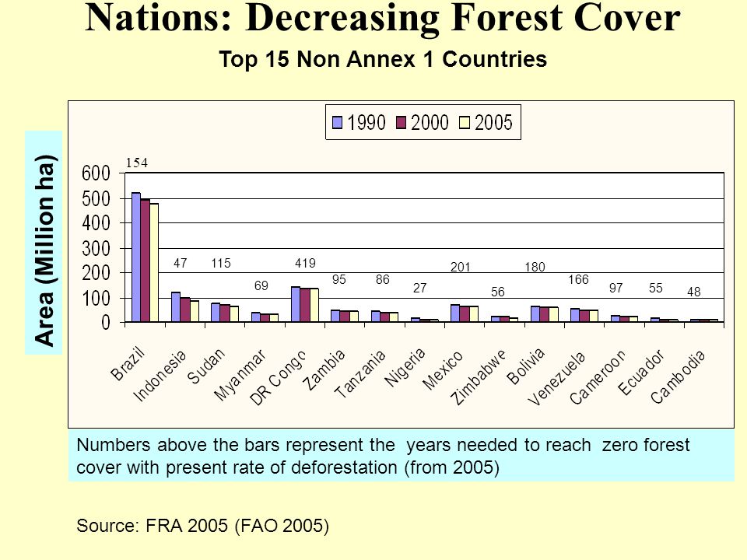Viewport: 747px width, 560px height.
Task: Click the value 27 above Nigeria
Action: pyautogui.click(x=419, y=288)
